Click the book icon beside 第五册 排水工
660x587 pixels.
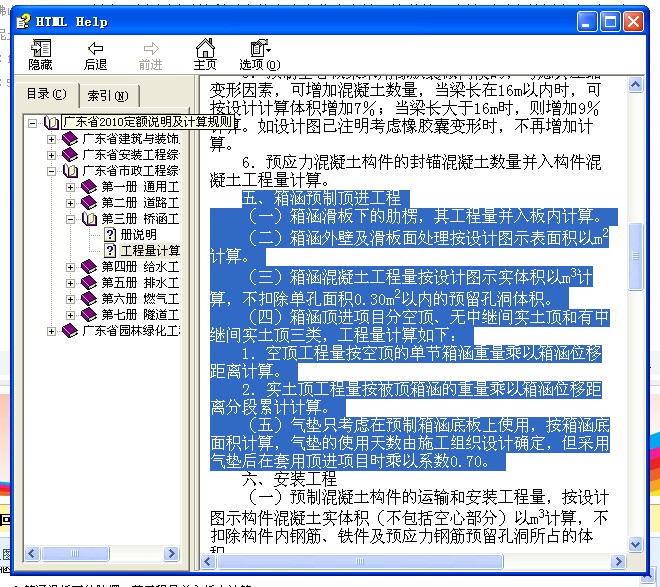pyautogui.click(x=89, y=282)
